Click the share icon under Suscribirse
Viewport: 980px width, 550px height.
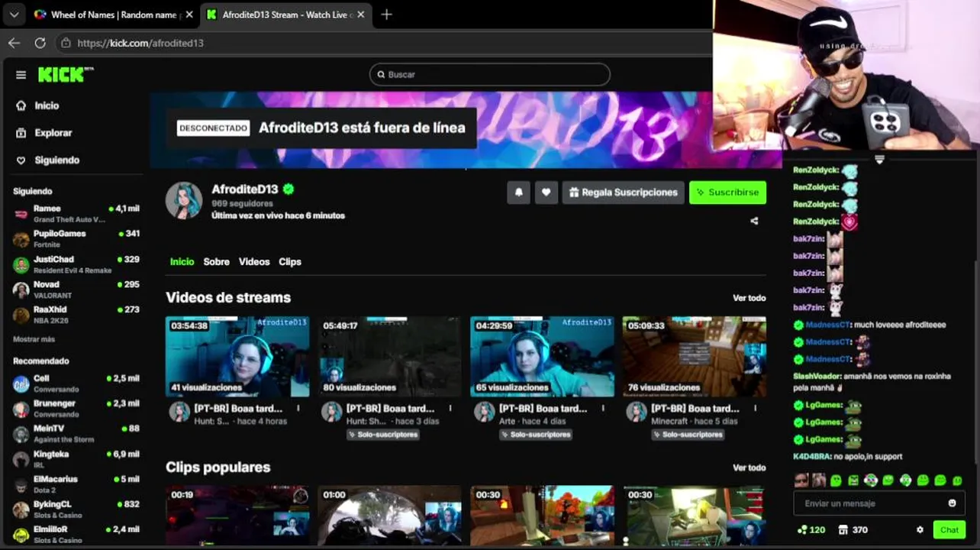point(754,221)
